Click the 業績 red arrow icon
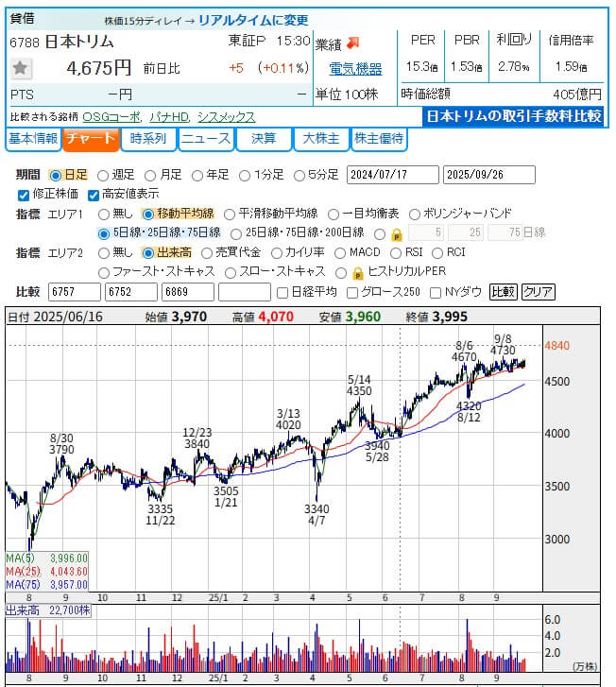This screenshot has width=616, height=687. [x=352, y=43]
